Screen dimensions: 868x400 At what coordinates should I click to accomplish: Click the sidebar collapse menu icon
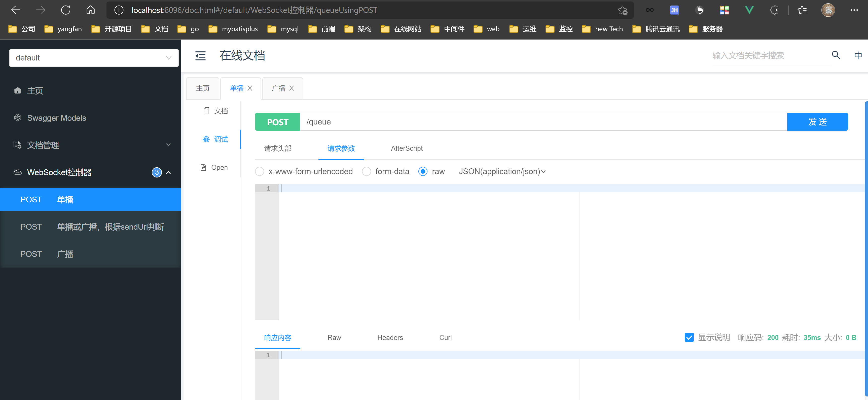[x=200, y=56]
